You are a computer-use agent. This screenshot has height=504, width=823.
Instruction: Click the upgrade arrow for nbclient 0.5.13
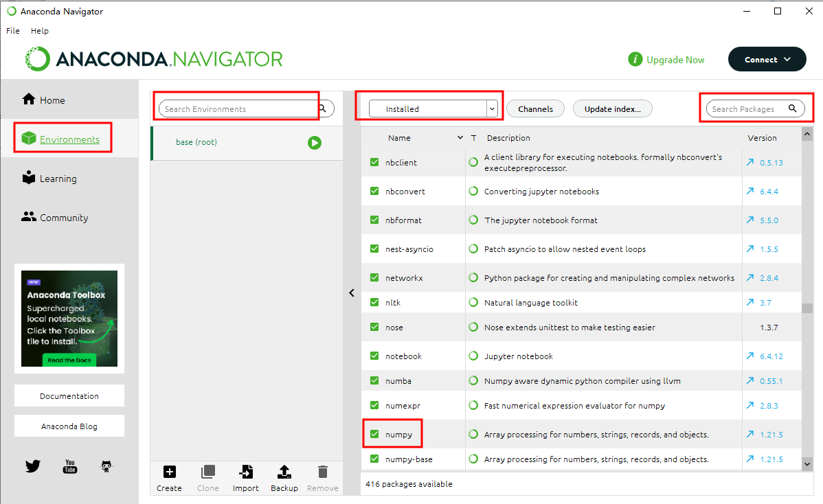[x=750, y=162]
